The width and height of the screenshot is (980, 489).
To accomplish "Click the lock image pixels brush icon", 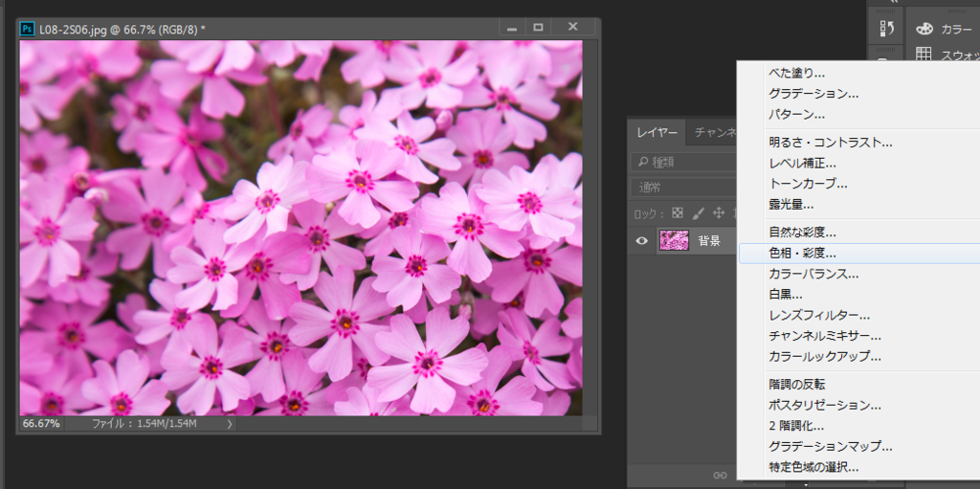I will pyautogui.click(x=699, y=213).
